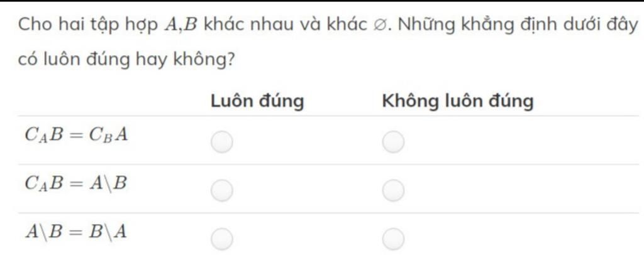The image size is (644, 255).
Task: Click the empty set symbol ∅
Action: pos(378,26)
